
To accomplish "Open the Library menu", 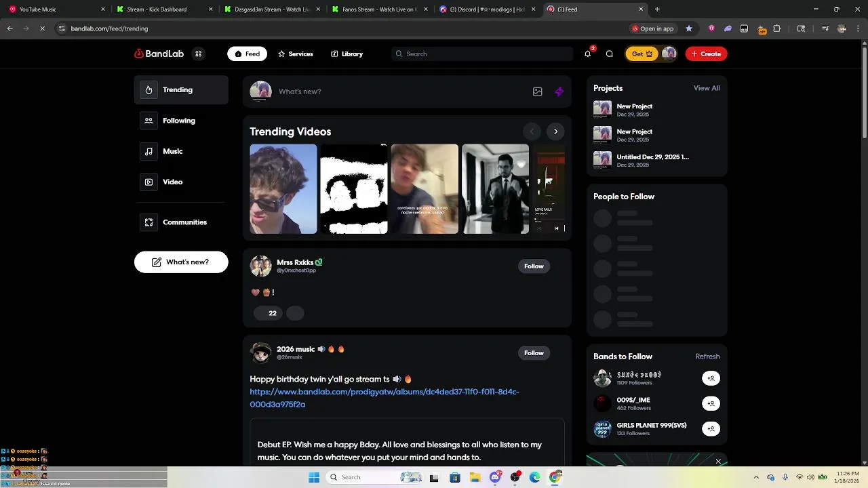I will [x=347, y=54].
